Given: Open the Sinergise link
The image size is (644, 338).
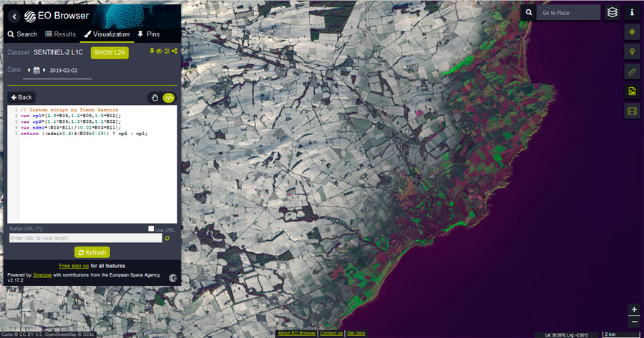Looking at the screenshot, I should tap(42, 275).
